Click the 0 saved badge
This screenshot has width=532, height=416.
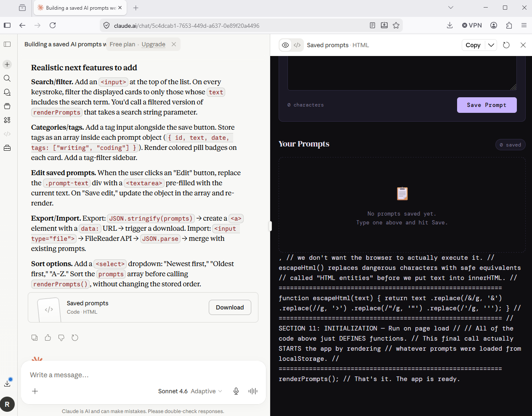click(x=511, y=145)
